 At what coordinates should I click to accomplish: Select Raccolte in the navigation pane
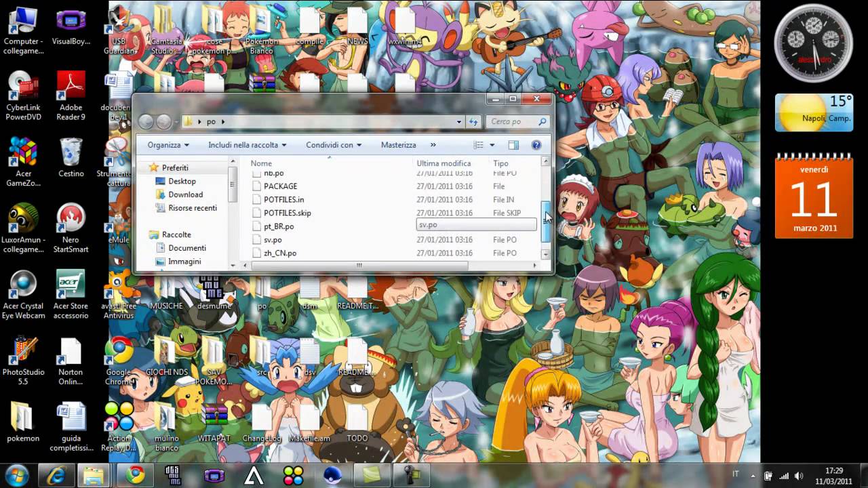click(x=176, y=235)
